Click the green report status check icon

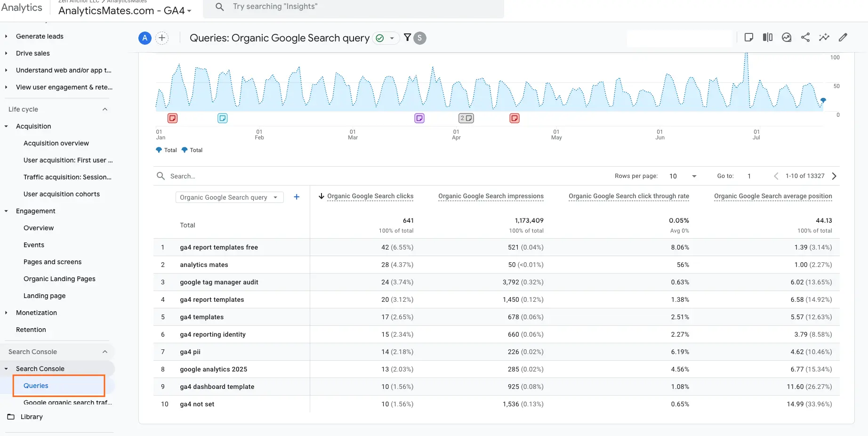[x=380, y=38]
